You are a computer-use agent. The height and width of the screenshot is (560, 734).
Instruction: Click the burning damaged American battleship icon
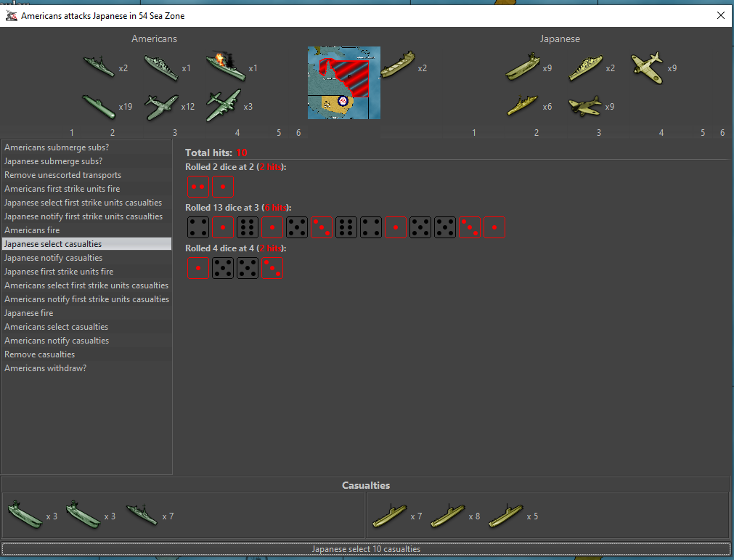(224, 66)
